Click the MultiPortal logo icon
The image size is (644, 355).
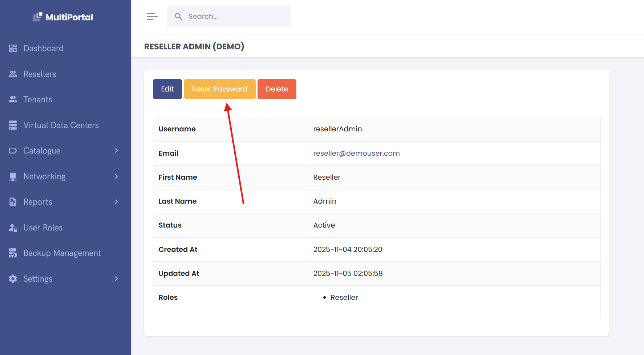coord(37,17)
